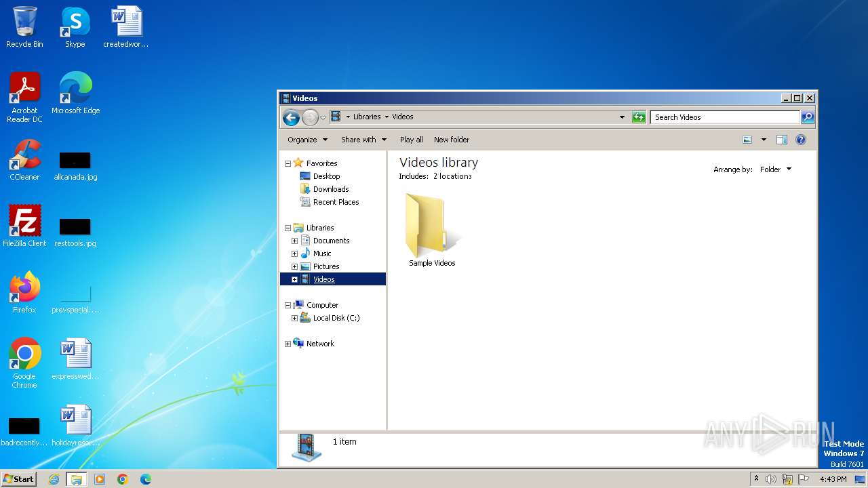Select the createdwor... Word document on desktop
The image size is (868, 488).
[126, 27]
